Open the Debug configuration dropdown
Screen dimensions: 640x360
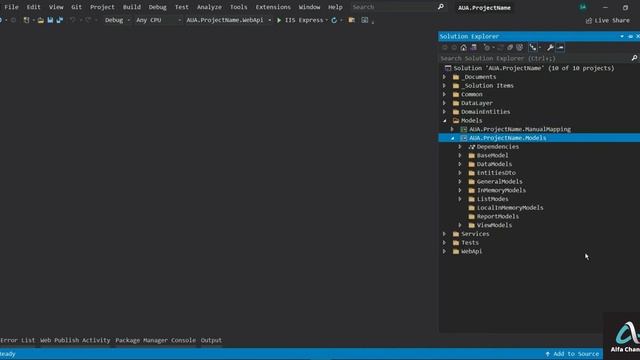tap(117, 20)
